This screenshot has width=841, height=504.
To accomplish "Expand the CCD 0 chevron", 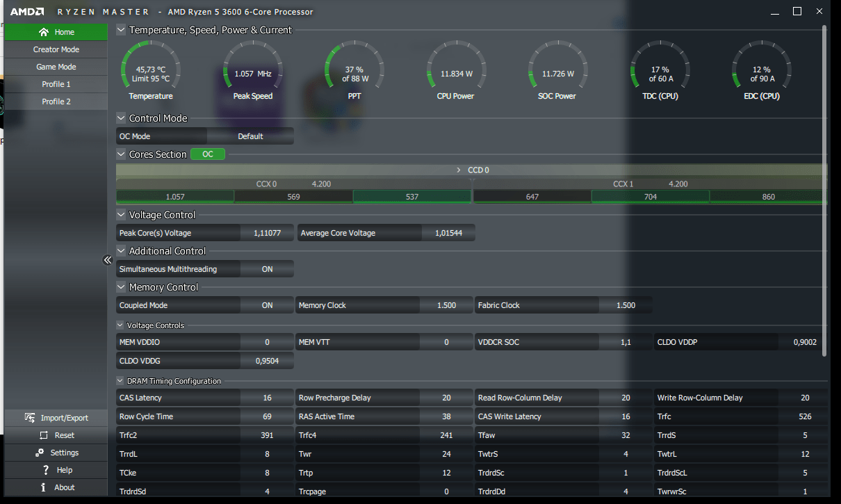I will click(459, 170).
